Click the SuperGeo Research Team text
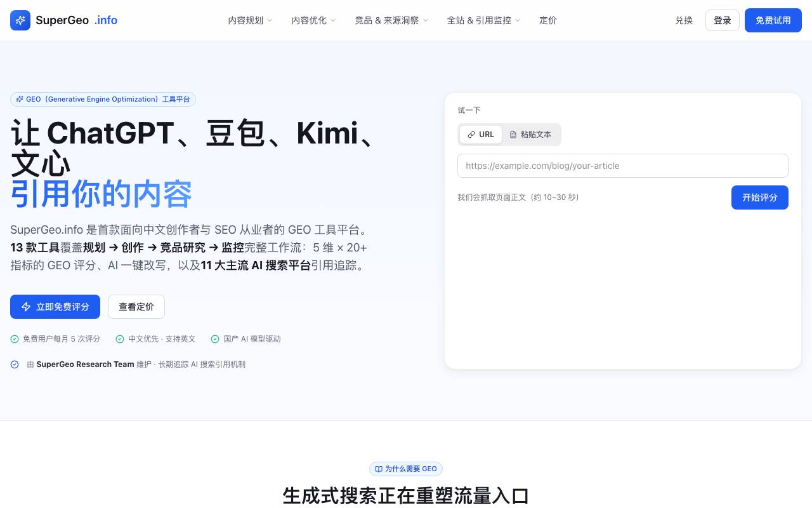 click(x=86, y=364)
